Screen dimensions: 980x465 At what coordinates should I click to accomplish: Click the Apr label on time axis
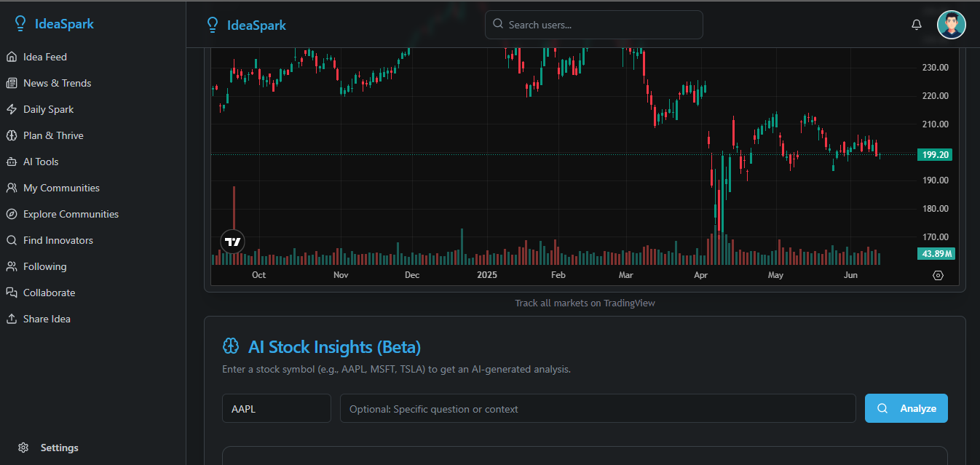(700, 275)
